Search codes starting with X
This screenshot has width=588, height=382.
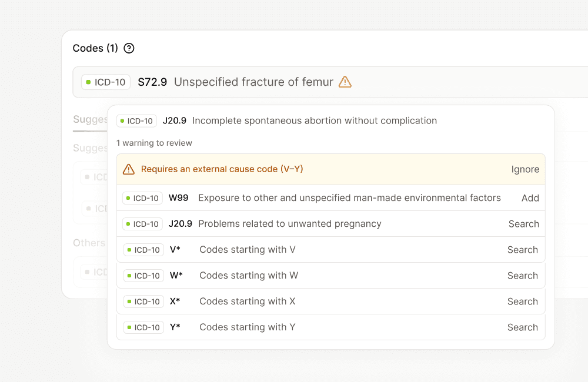pyautogui.click(x=522, y=301)
